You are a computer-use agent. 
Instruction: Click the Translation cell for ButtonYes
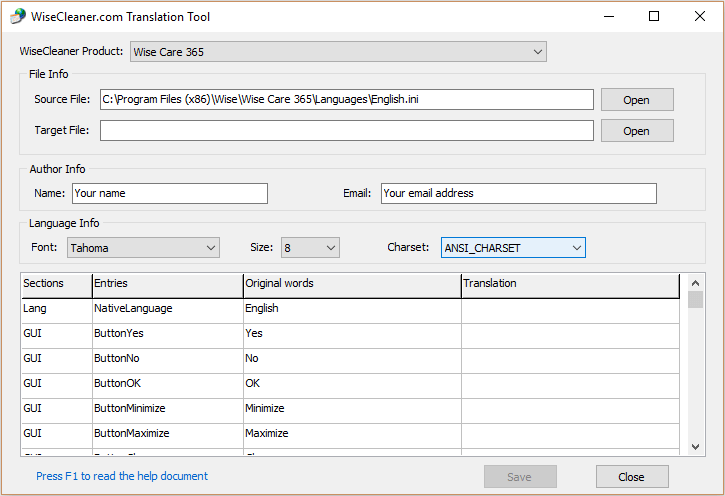pyautogui.click(x=571, y=336)
